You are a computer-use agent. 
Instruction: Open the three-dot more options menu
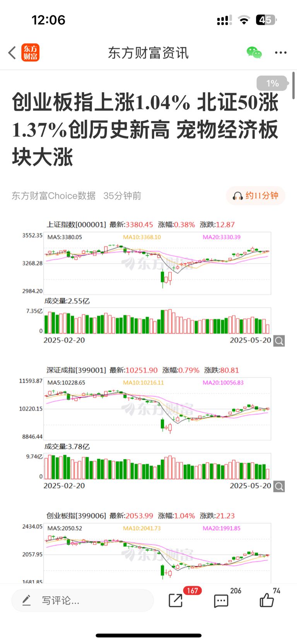pyautogui.click(x=281, y=53)
